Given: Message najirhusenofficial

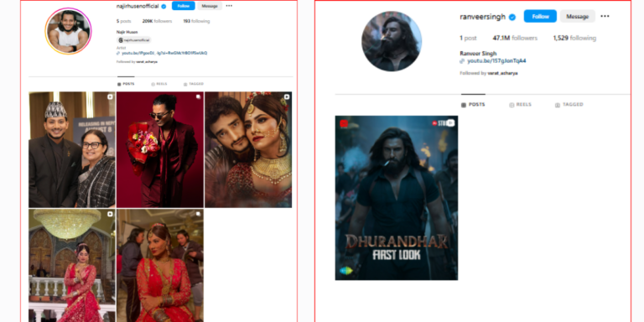Looking at the screenshot, I should pyautogui.click(x=210, y=6).
